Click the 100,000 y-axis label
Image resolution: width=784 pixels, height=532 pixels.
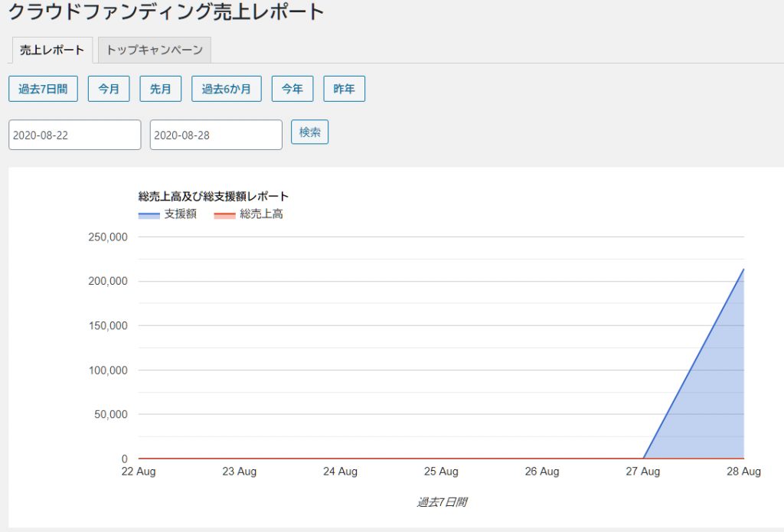(108, 370)
